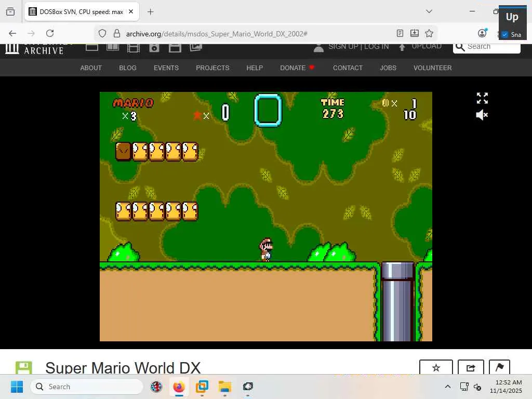Viewport: 532px width, 399px height.
Task: Open the BLOG menu item
Action: pos(128,68)
